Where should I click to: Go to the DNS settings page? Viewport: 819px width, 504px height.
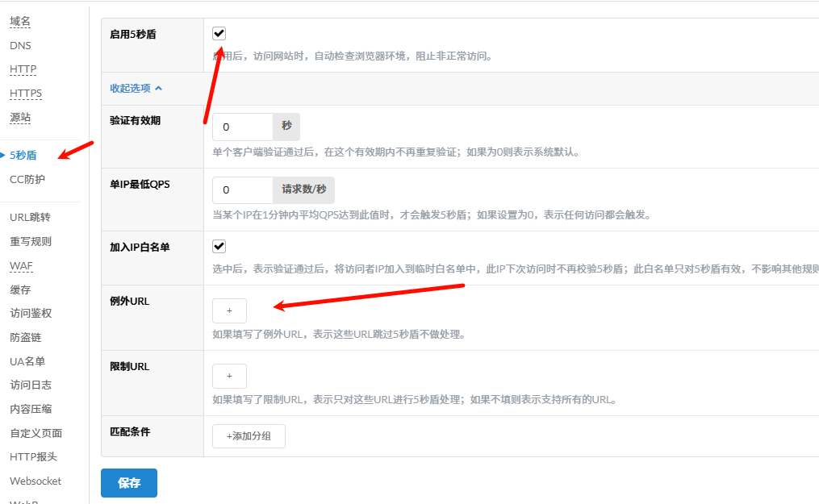(20, 45)
